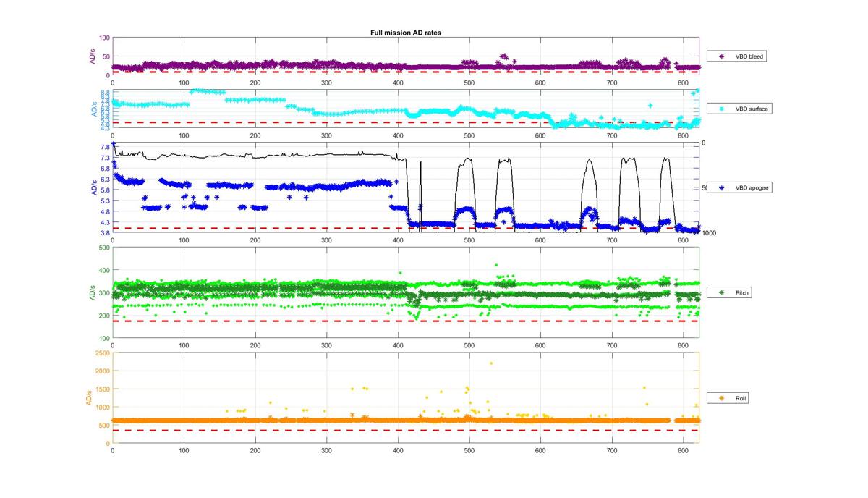Click the green asterisk marker in Pitch legend
This screenshot has width=868, height=498.
[721, 293]
